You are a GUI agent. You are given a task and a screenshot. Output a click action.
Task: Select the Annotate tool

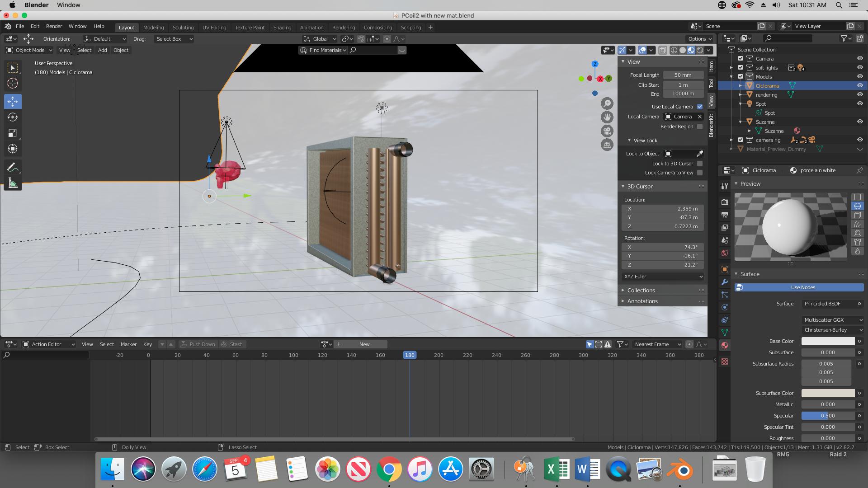tap(13, 167)
